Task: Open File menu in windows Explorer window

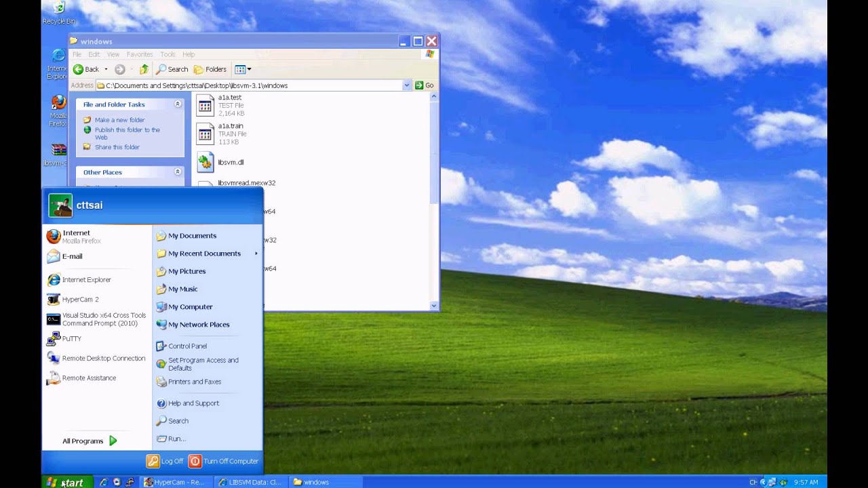Action: [x=77, y=54]
